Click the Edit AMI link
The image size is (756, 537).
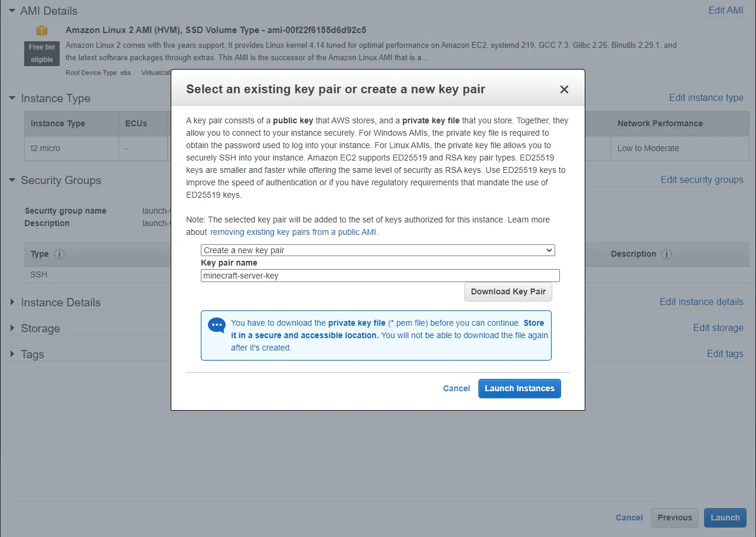point(726,10)
